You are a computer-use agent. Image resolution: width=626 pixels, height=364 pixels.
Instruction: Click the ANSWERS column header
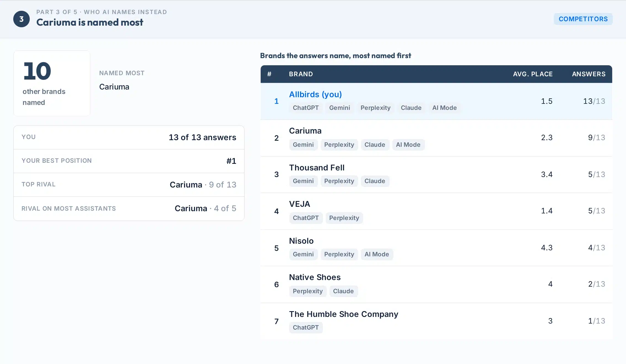(x=589, y=74)
